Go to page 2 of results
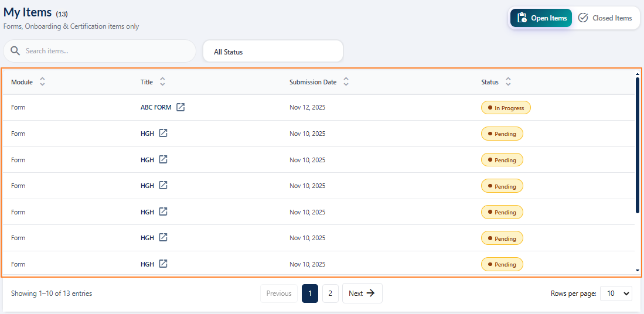The width and height of the screenshot is (644, 314). click(330, 293)
